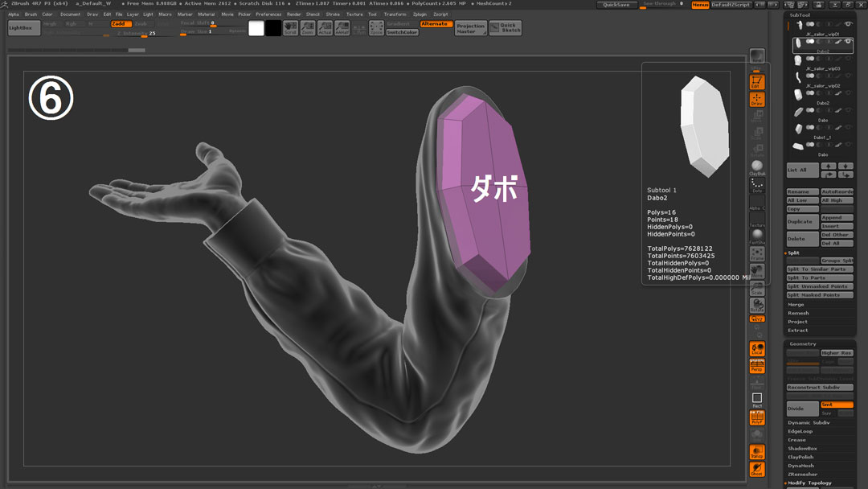The width and height of the screenshot is (868, 489).
Task: Click the QuickSave button
Action: click(x=616, y=5)
